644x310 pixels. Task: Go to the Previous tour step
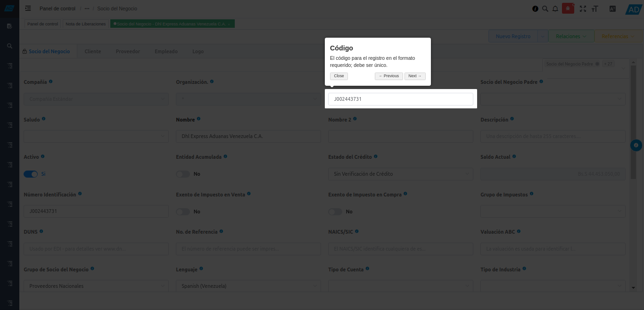pos(389,76)
